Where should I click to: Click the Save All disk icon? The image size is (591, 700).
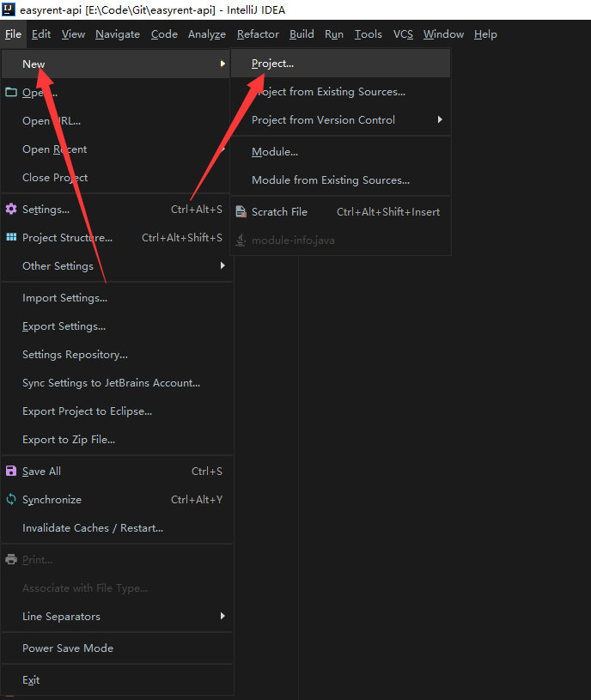(x=11, y=471)
